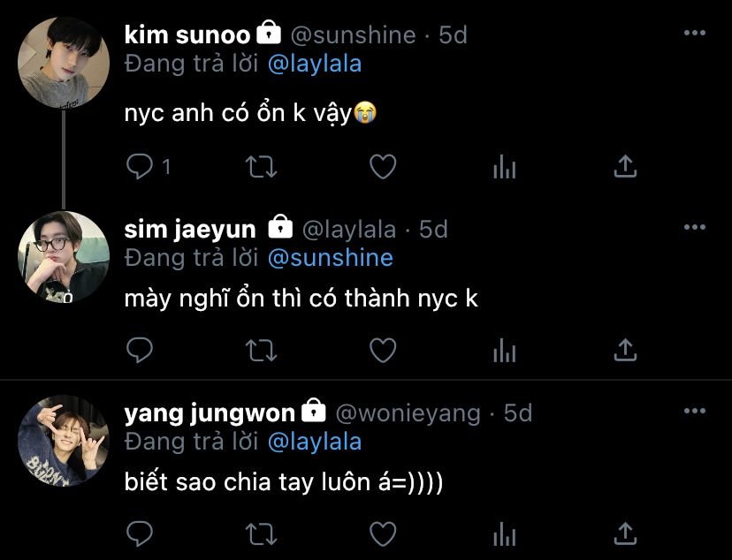Open more options on yang jungwon's tweet

point(695,411)
